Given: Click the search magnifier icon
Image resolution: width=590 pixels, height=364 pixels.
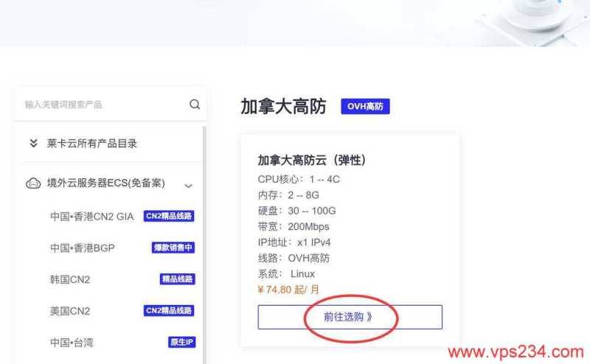Looking at the screenshot, I should (x=195, y=104).
